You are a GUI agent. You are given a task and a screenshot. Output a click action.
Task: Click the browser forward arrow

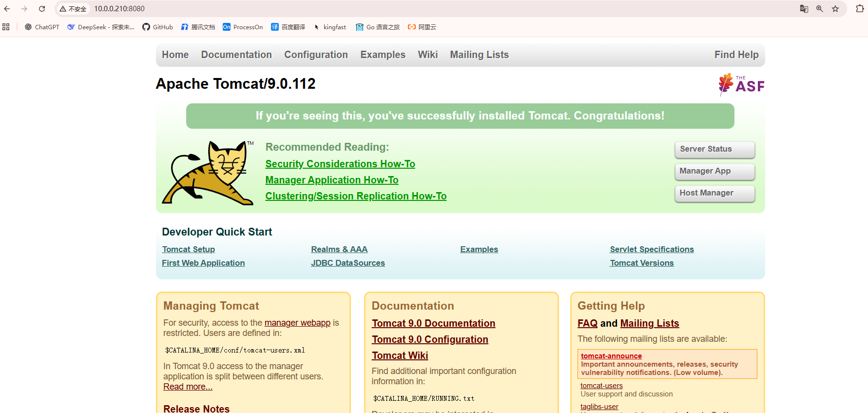pyautogui.click(x=24, y=9)
